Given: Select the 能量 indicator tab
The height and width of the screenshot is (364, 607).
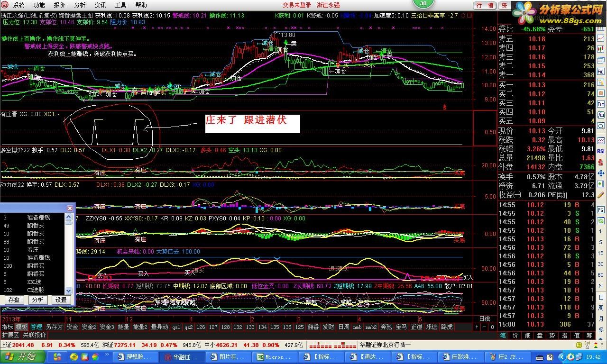Looking at the screenshot, I should click(x=123, y=327).
